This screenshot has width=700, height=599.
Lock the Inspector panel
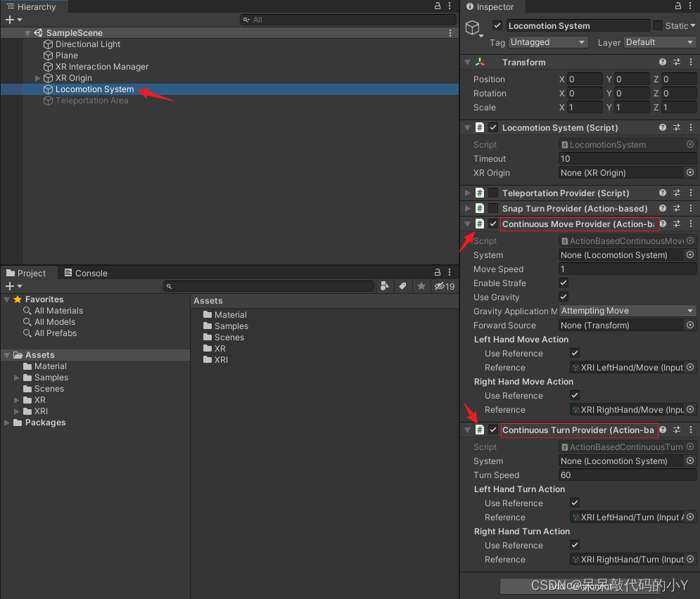[x=679, y=6]
